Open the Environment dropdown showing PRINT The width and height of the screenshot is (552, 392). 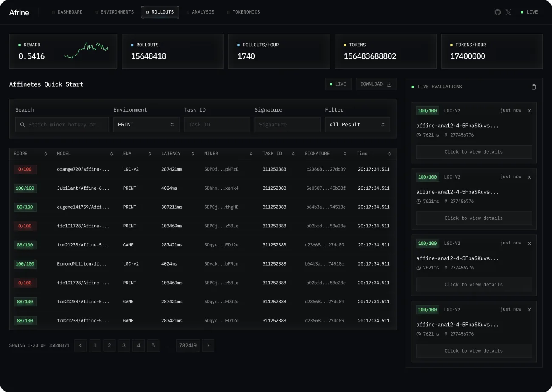coord(146,125)
